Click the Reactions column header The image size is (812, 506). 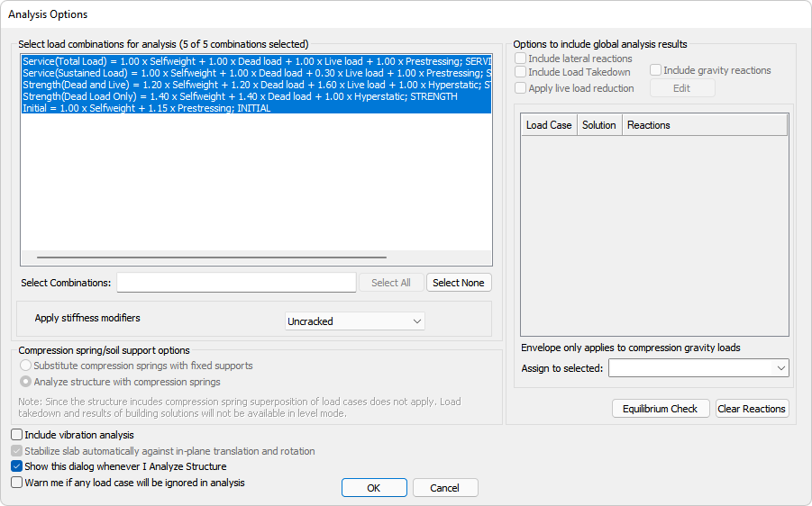tap(649, 125)
